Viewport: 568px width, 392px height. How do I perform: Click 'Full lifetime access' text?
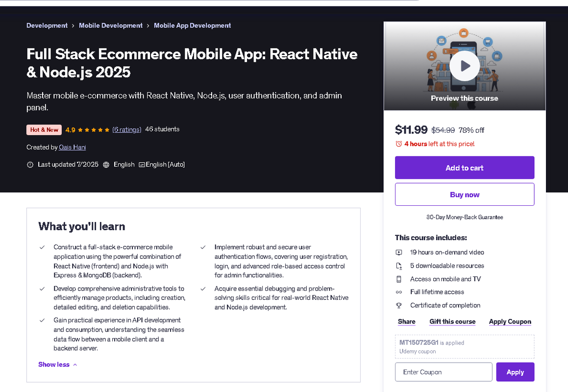(437, 292)
